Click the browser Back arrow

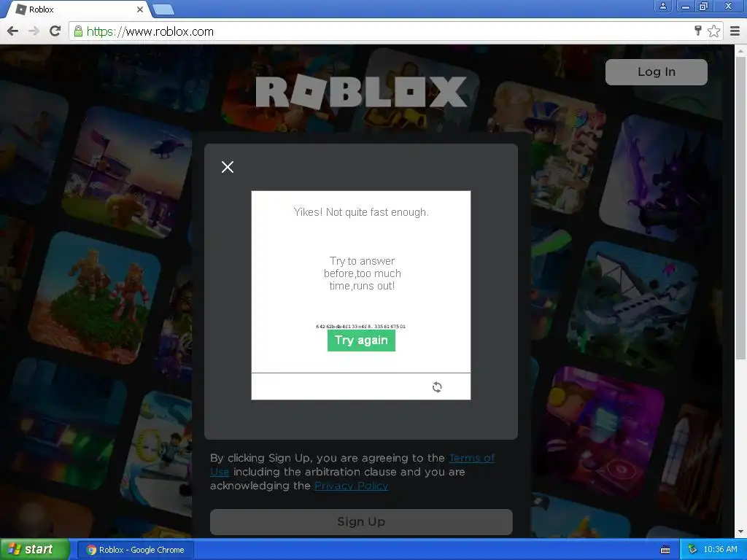click(13, 31)
